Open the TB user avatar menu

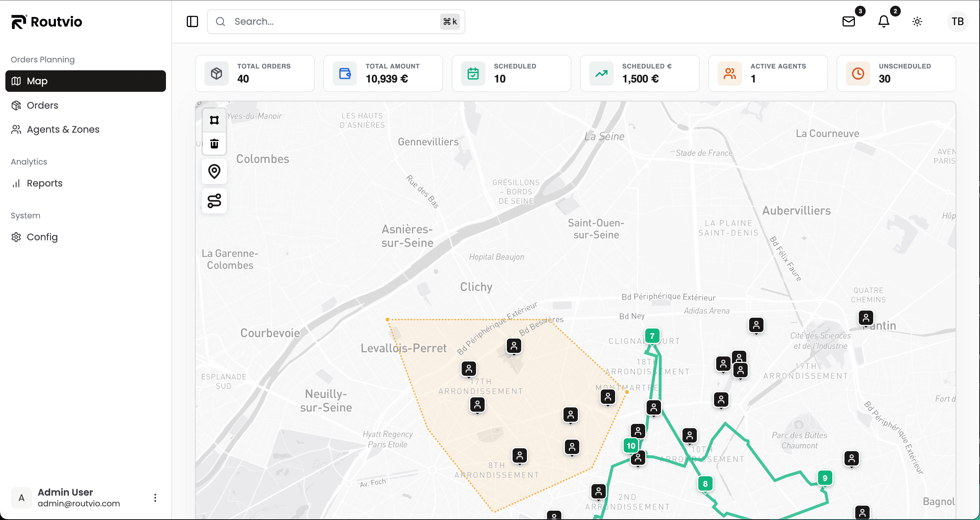tap(957, 21)
